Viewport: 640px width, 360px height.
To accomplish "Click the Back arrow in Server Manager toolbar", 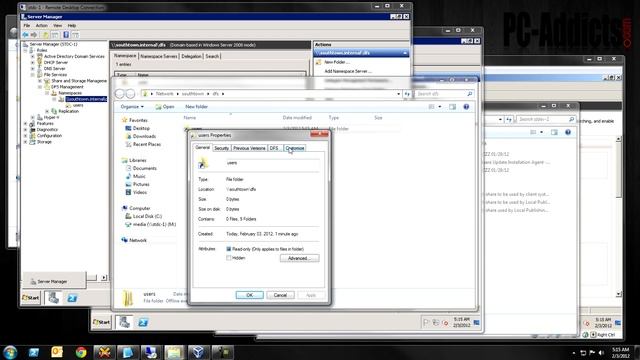I will pyautogui.click(x=25, y=35).
